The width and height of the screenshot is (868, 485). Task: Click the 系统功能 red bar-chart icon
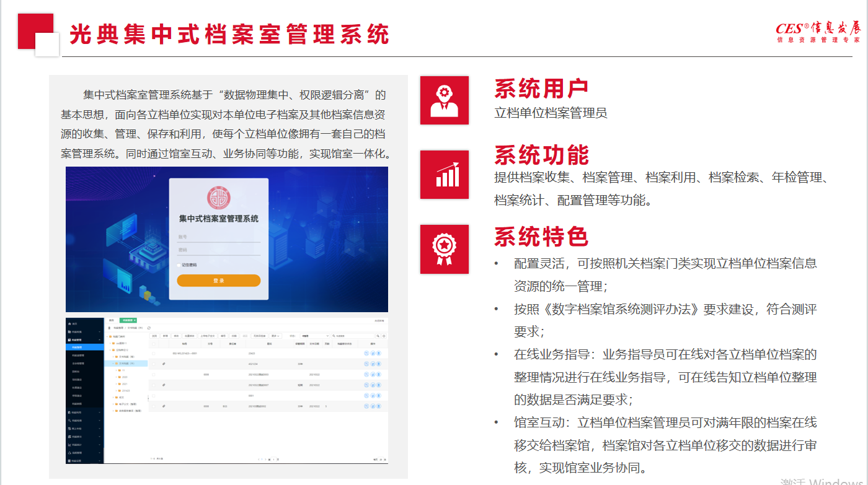coord(444,175)
